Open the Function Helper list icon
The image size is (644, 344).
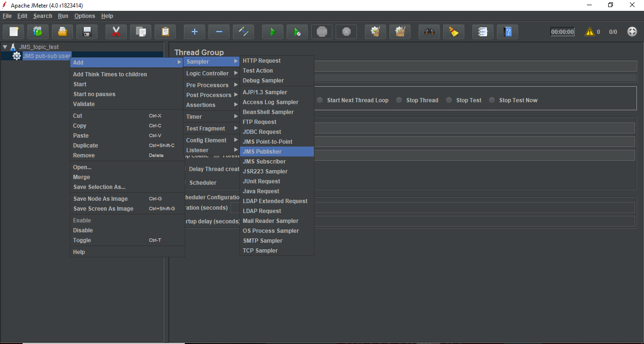point(483,32)
